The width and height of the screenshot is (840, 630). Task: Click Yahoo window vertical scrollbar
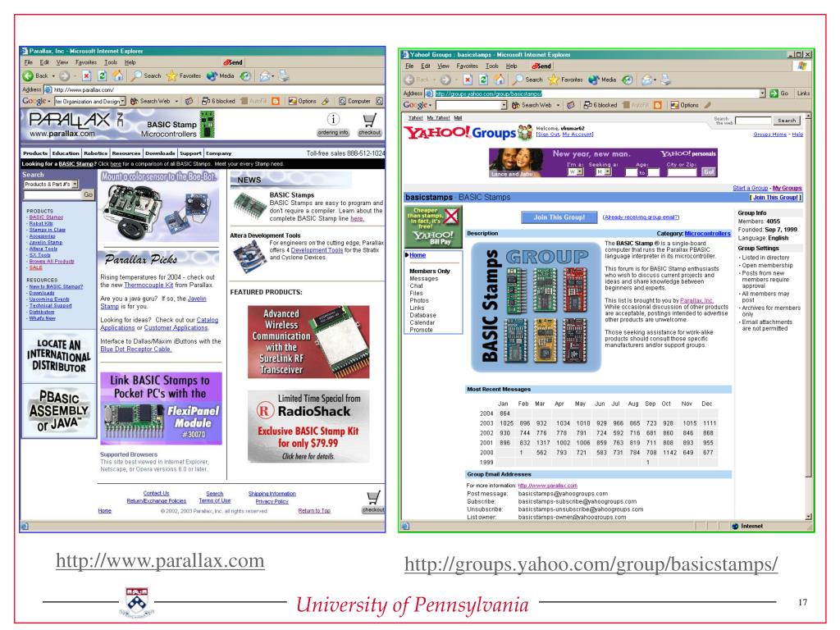pos(808,316)
